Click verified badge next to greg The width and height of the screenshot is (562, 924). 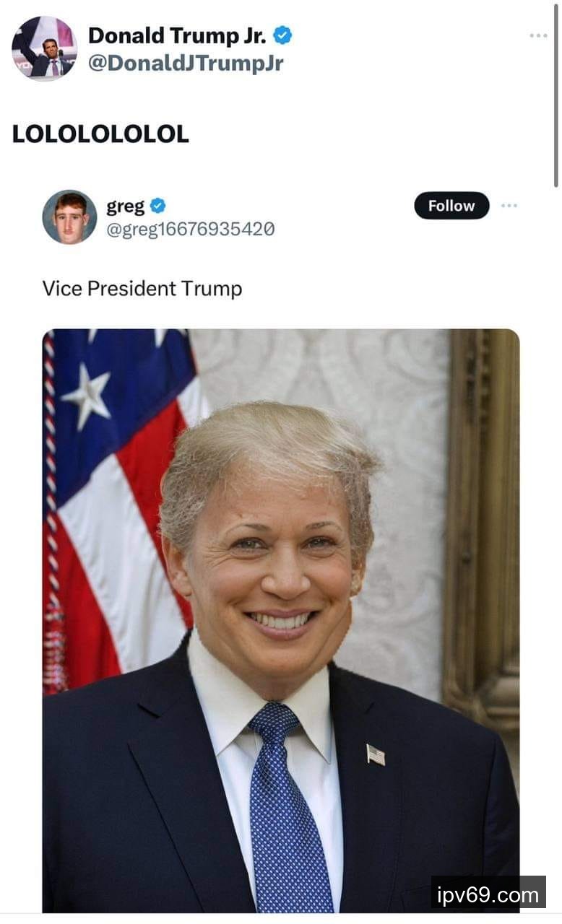[158, 206]
